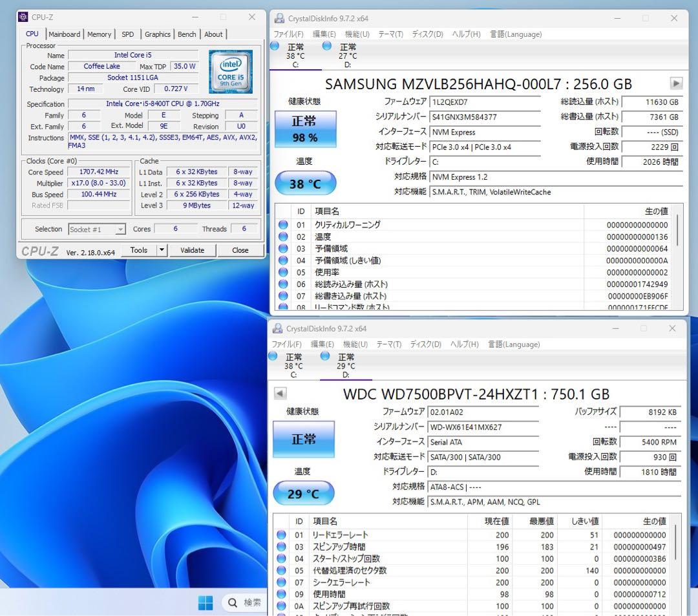698x616 pixels.
Task: Click the 38 °C temperature button for Samsung drive
Action: (305, 184)
